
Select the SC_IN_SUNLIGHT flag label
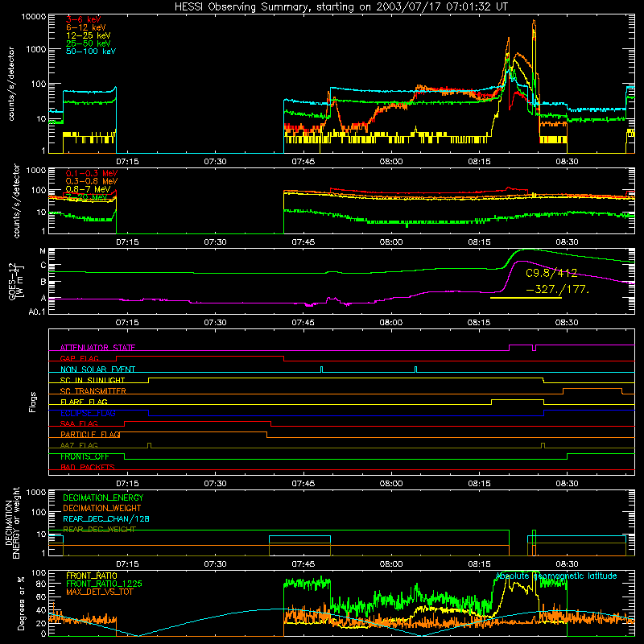click(x=93, y=380)
